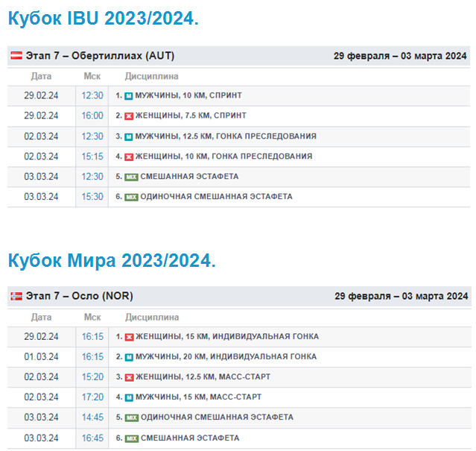The width and height of the screenshot is (476, 451).
Task: Click date 29.02.24 in the men's sprint row
Action: click(x=41, y=95)
